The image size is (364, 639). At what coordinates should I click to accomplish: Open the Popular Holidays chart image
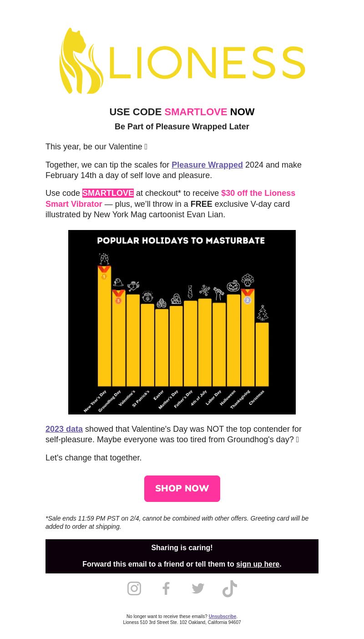182,322
